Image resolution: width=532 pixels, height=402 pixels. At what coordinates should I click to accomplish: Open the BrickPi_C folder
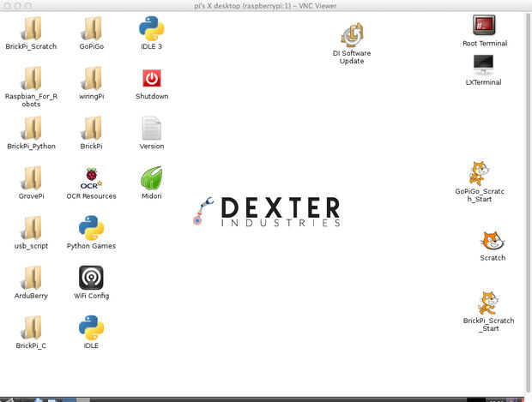[x=31, y=327]
